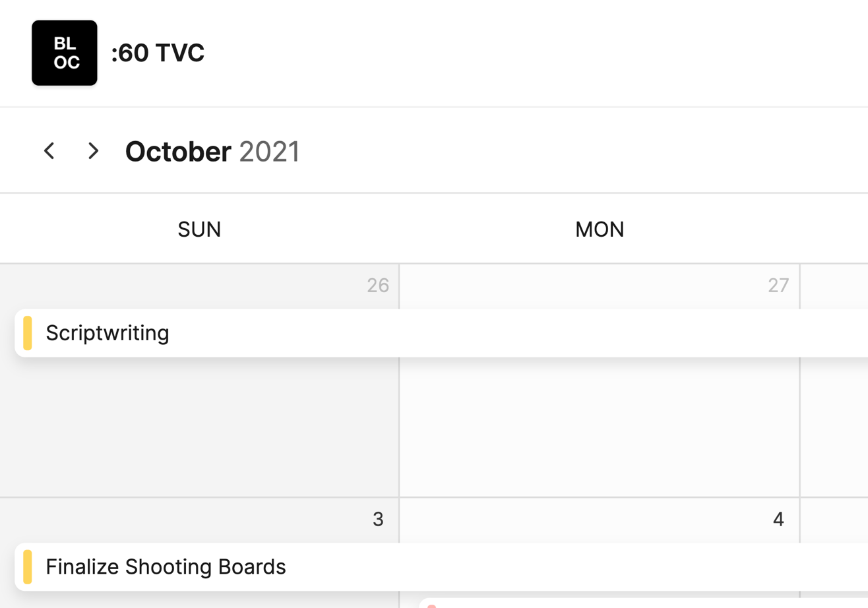Image resolution: width=868 pixels, height=608 pixels.
Task: Select the MON column header
Action: 600,229
